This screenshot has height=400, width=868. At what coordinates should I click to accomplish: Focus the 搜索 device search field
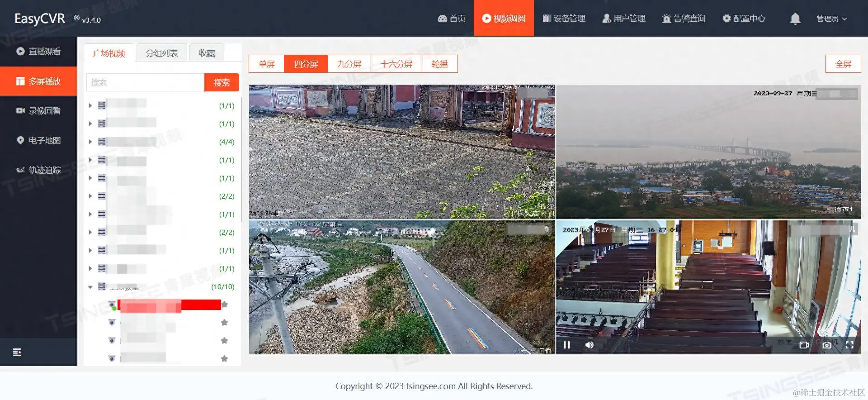click(x=145, y=82)
